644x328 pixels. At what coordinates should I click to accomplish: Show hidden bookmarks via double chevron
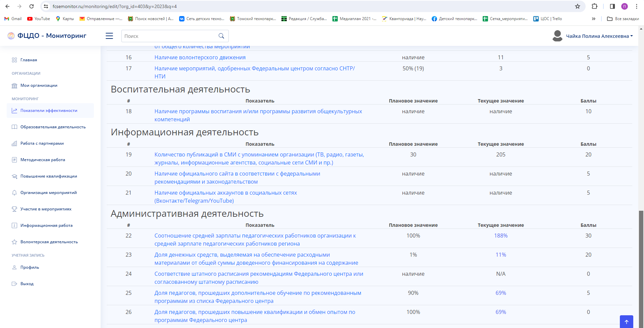(593, 19)
